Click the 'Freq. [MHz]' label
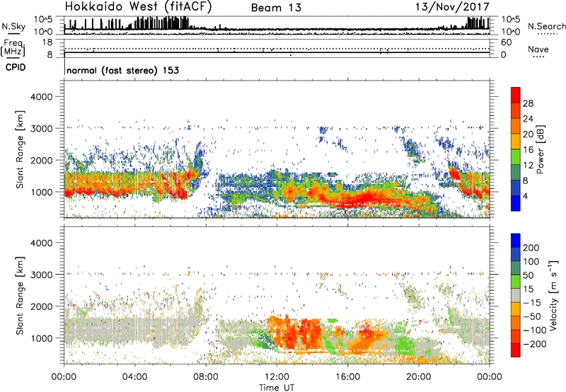The height and width of the screenshot is (392, 566). pos(13,47)
